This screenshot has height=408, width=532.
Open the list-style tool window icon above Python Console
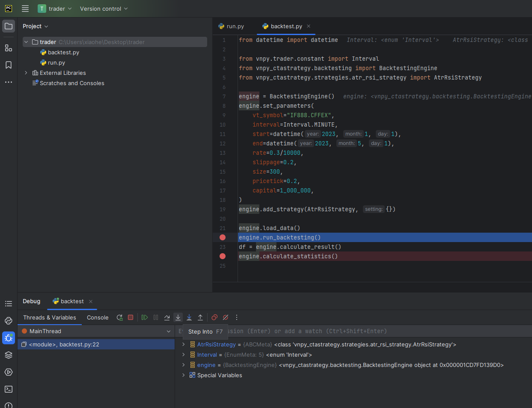9,304
